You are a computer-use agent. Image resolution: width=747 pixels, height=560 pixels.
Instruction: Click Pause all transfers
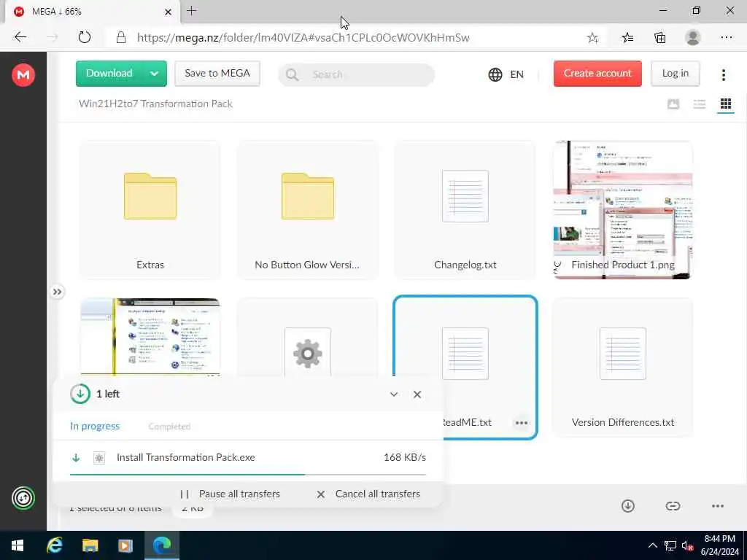point(231,494)
